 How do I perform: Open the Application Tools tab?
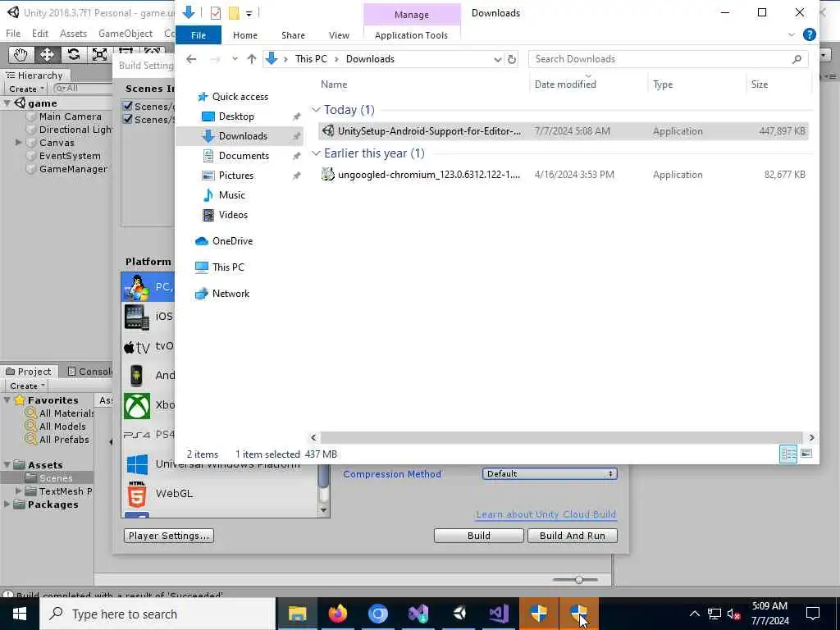click(412, 34)
